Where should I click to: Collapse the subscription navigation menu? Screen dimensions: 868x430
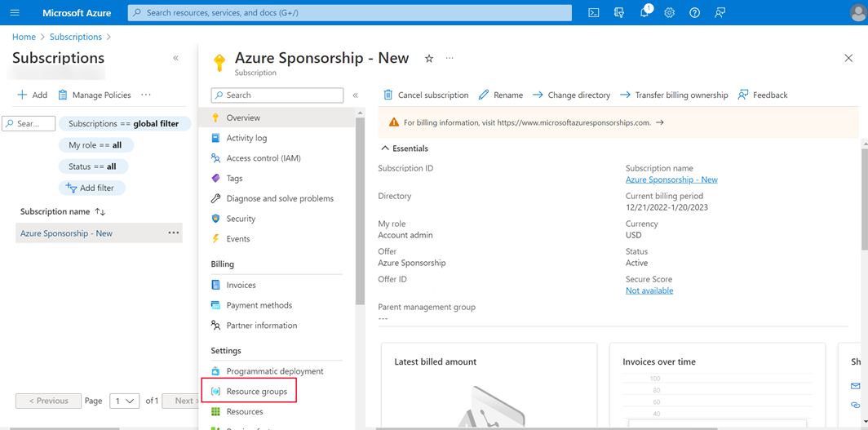[x=356, y=95]
